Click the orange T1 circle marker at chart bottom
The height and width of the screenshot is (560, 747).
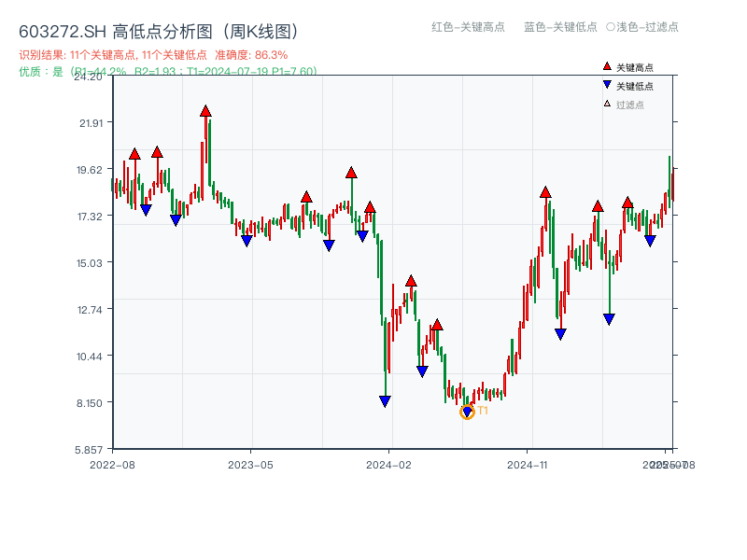coord(467,411)
